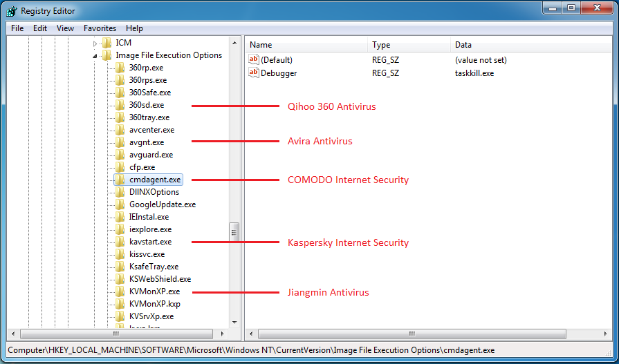This screenshot has height=364, width=619.
Task: Sort values by the Data column header
Action: click(531, 45)
